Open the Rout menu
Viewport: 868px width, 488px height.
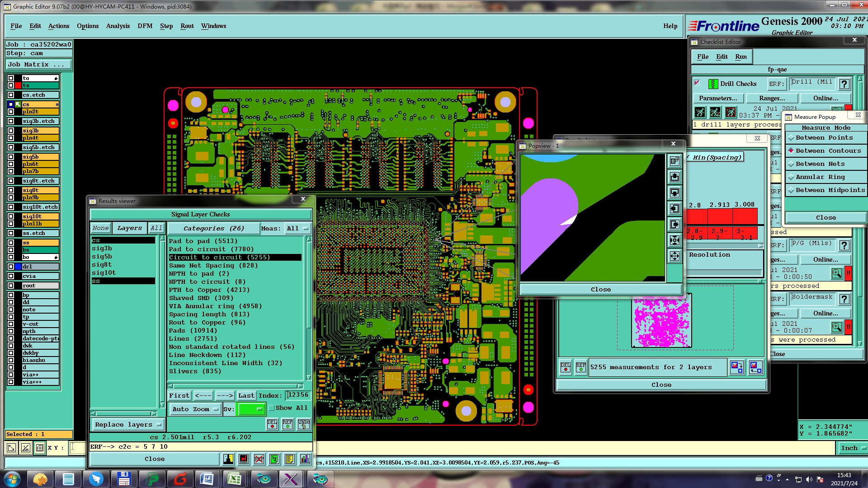point(187,26)
